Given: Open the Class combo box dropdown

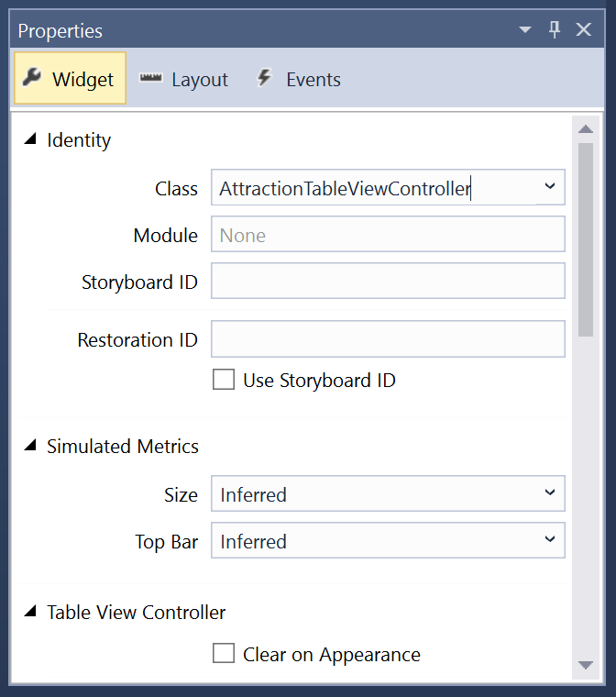Looking at the screenshot, I should (x=550, y=187).
